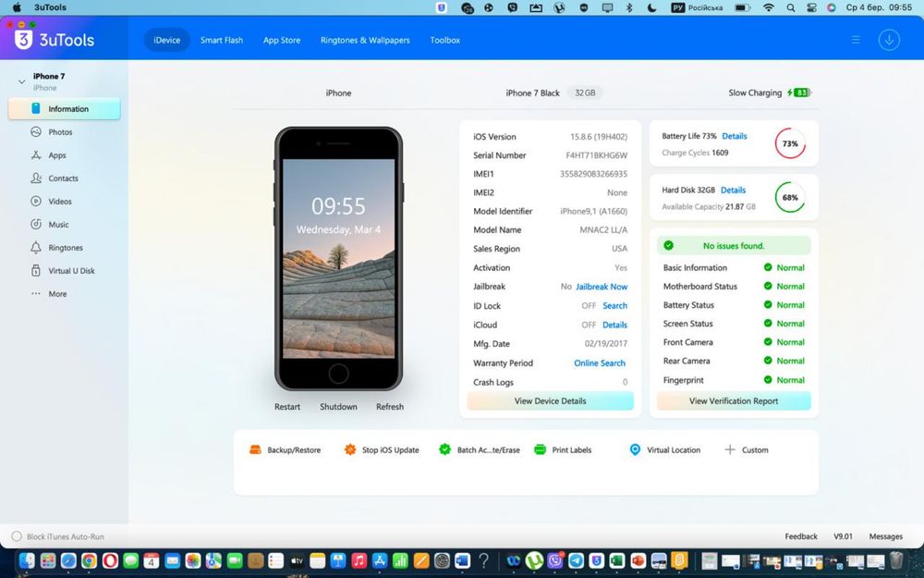Click the 32GB capacity badge
The image size is (924, 578).
585,92
